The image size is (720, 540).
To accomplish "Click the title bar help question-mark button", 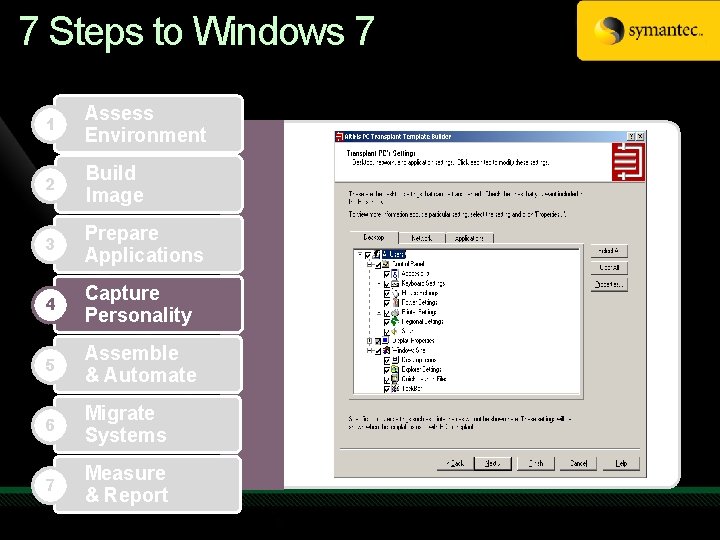I will [631, 136].
